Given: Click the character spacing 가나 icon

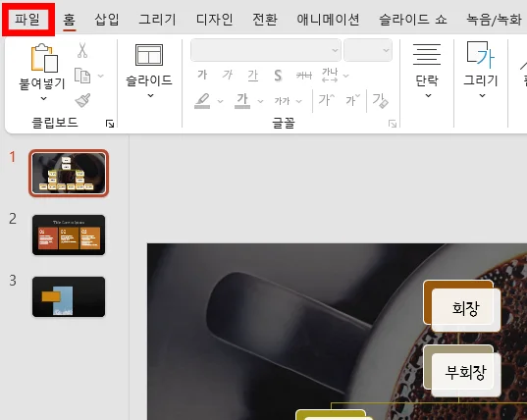Looking at the screenshot, I should (x=330, y=75).
